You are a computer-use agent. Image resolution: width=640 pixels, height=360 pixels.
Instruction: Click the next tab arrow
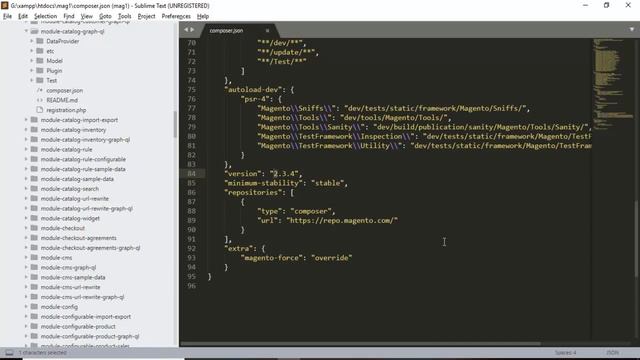tap(192, 29)
